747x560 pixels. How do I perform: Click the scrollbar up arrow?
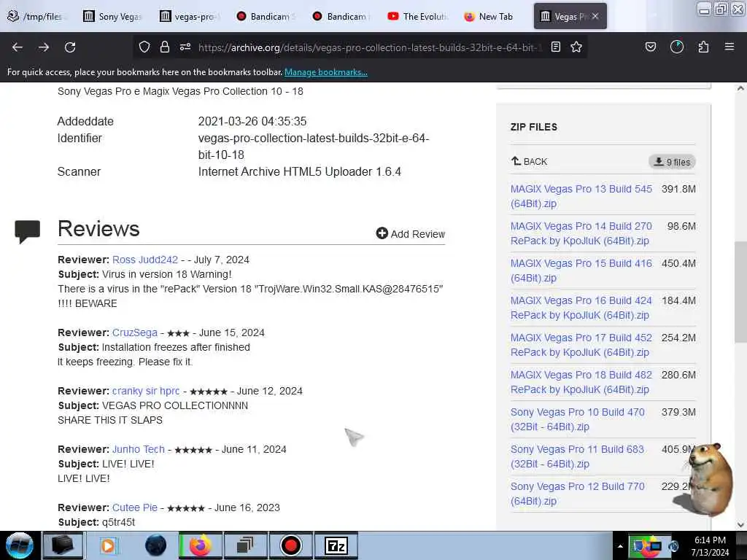[740, 88]
